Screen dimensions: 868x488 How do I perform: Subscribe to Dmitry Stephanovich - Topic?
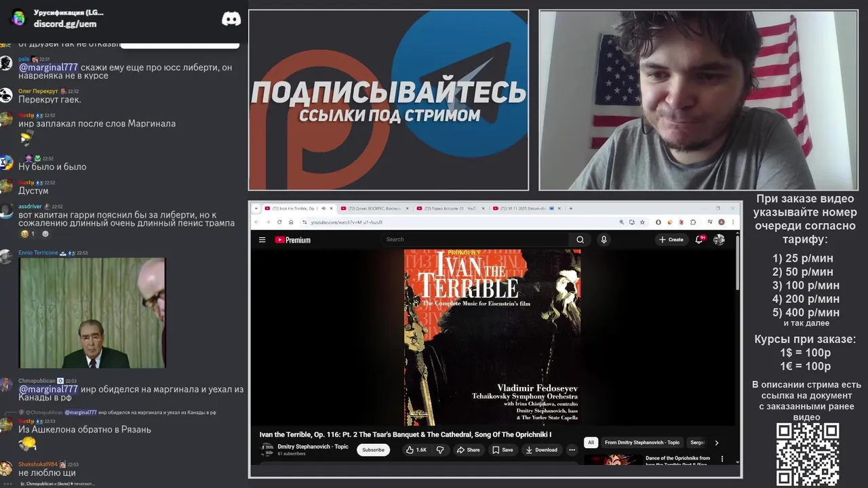point(373,450)
